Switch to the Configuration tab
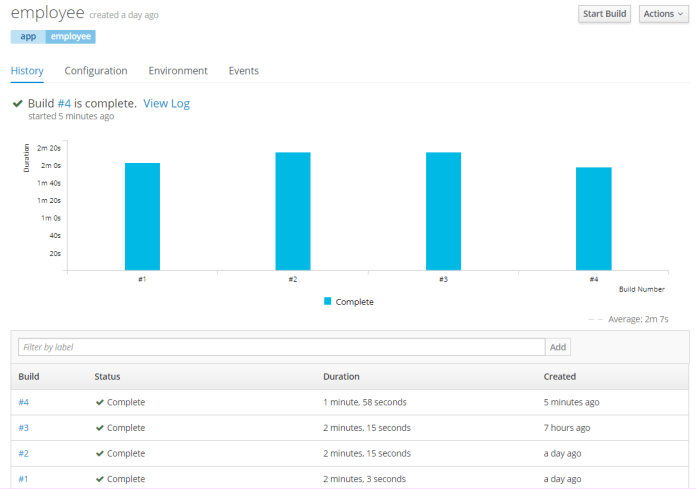 [x=96, y=71]
